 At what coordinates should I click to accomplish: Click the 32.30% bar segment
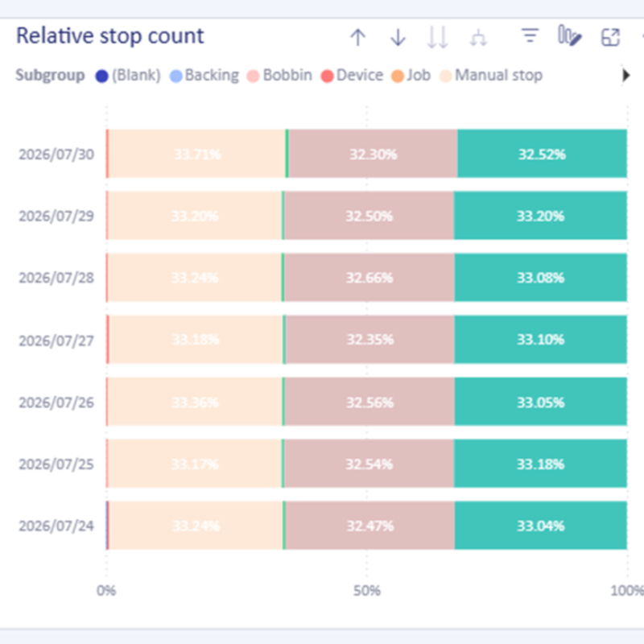(373, 154)
